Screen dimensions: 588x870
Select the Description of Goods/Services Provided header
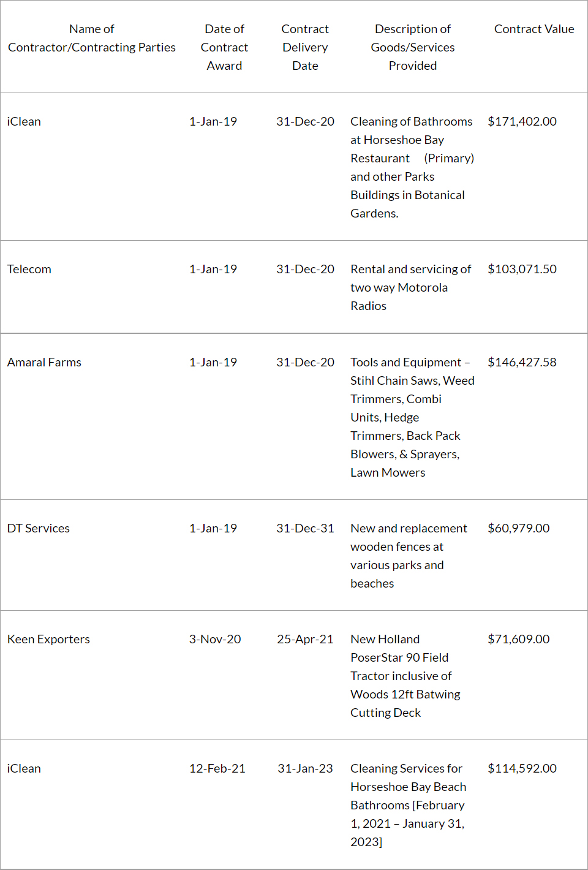click(412, 47)
